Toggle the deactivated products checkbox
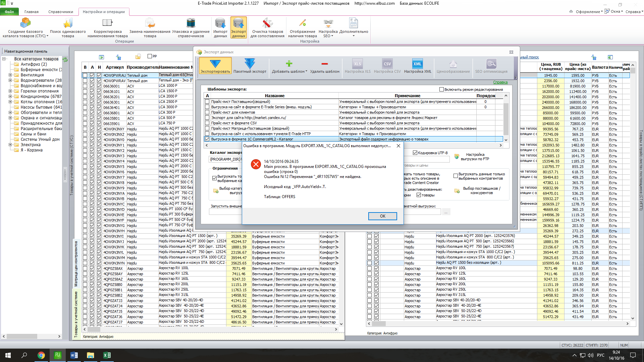 (419, 195)
